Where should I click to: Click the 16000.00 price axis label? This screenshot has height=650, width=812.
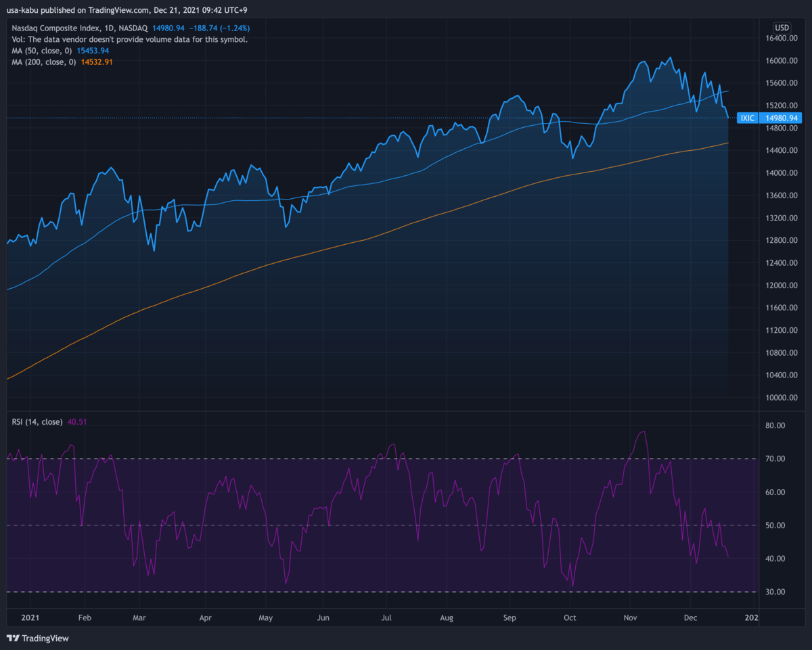[x=782, y=61]
